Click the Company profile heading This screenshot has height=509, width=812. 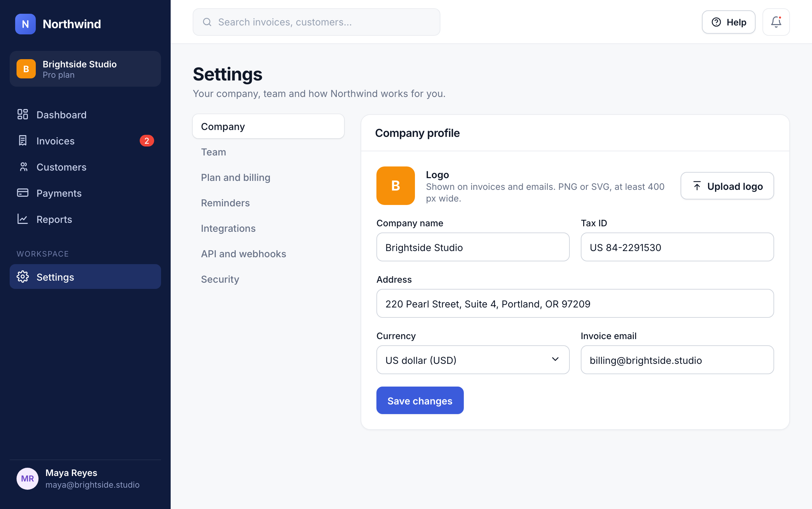click(417, 133)
